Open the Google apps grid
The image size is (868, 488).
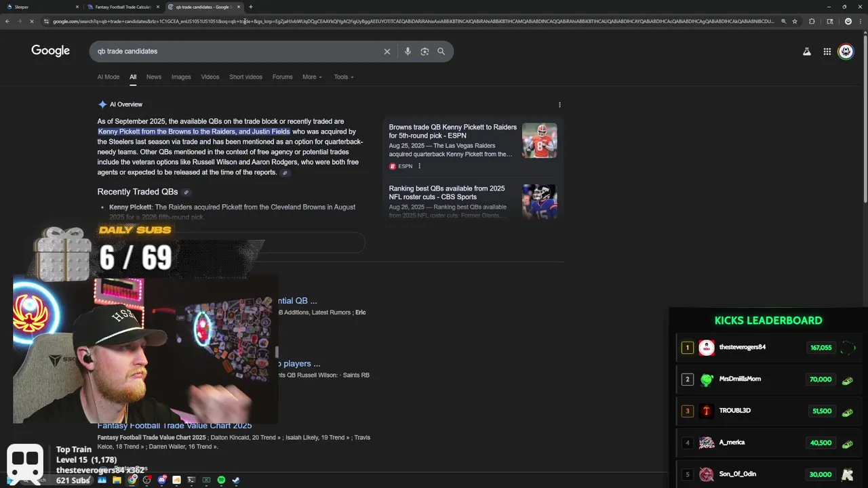click(x=827, y=52)
